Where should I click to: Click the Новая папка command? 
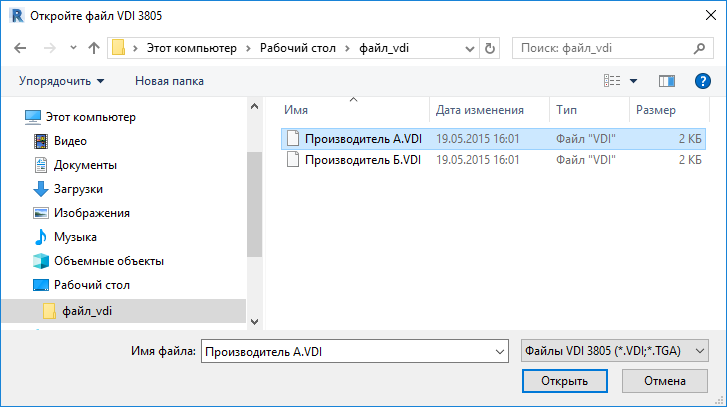point(169,81)
